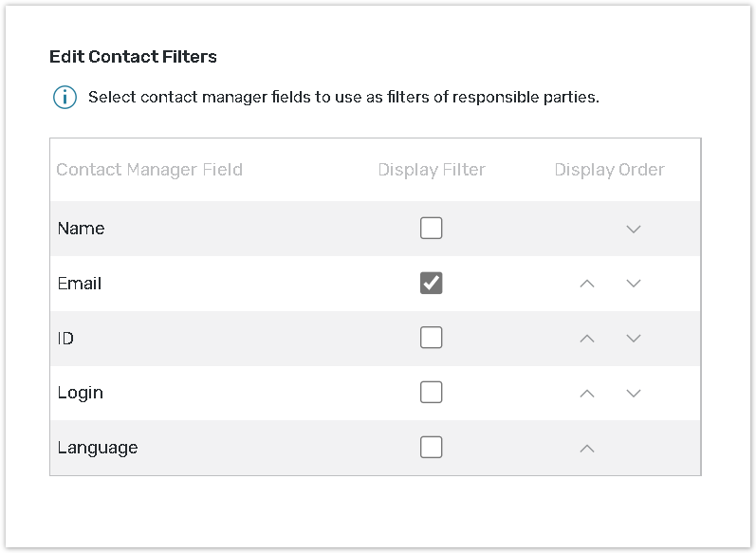756x553 pixels.
Task: Move Name field down in order
Action: pyautogui.click(x=634, y=229)
